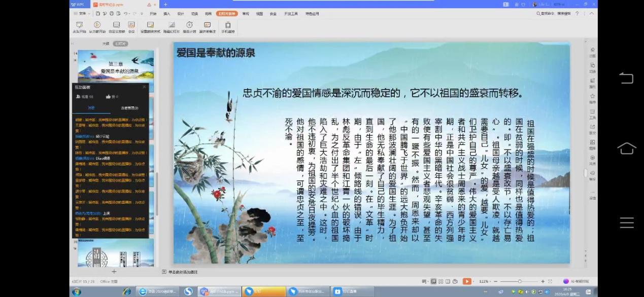Open the 演讲者备注 (speaker notes) icon
The image size is (644, 297).
point(207,25)
